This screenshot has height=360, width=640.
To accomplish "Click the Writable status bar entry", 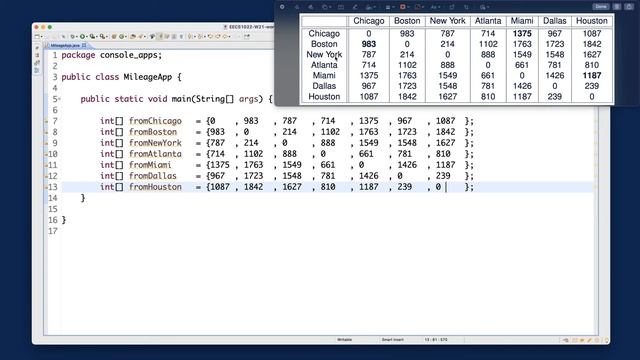I will tap(344, 340).
